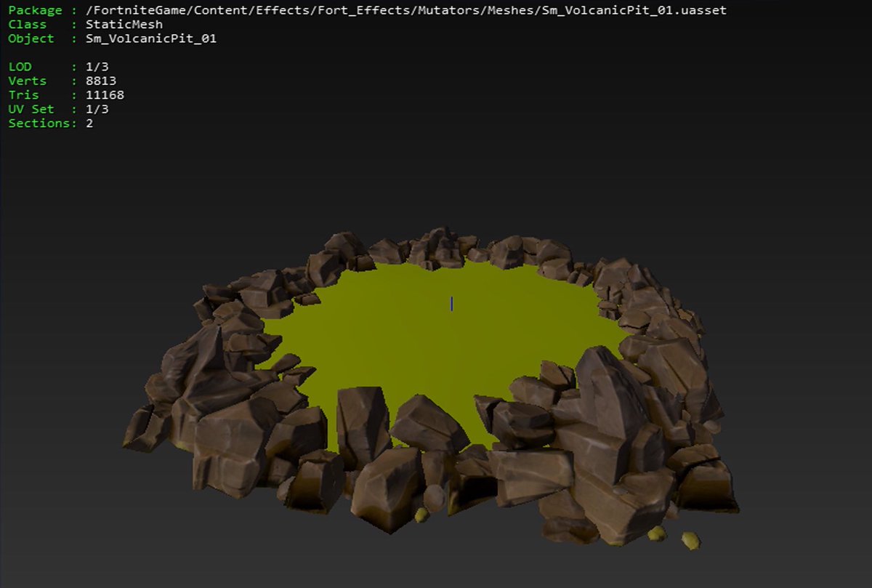Viewport: 872px width, 588px height.
Task: Select the Tris count 11168
Action: (x=105, y=95)
